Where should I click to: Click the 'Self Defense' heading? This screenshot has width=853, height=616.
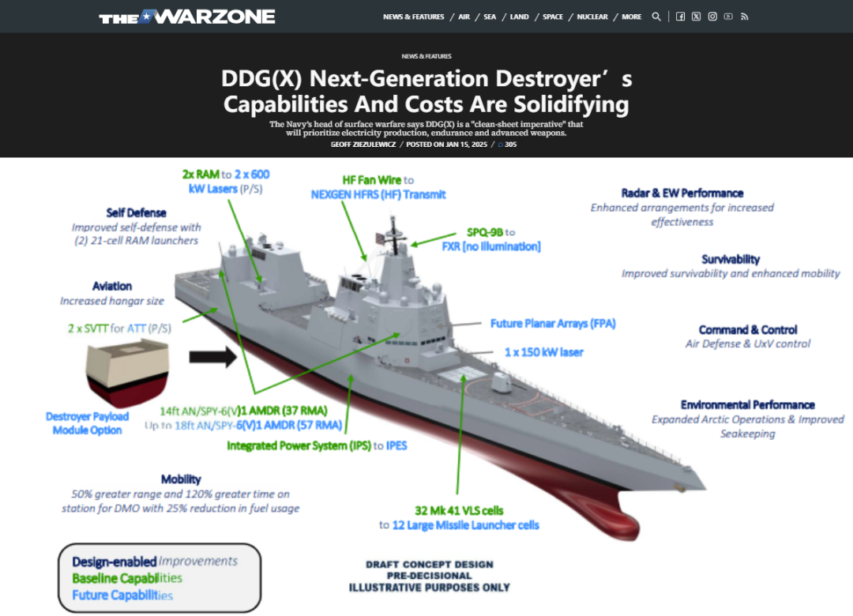(x=136, y=212)
